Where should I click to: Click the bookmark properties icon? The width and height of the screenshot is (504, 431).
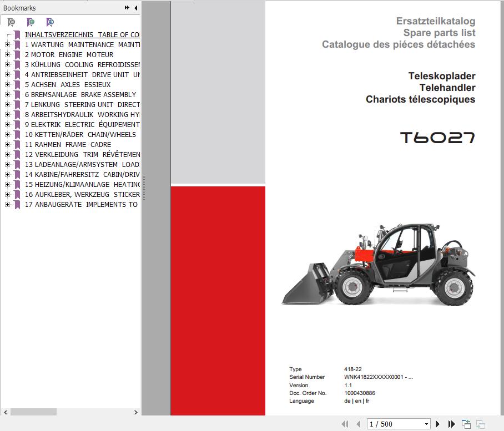coord(50,22)
